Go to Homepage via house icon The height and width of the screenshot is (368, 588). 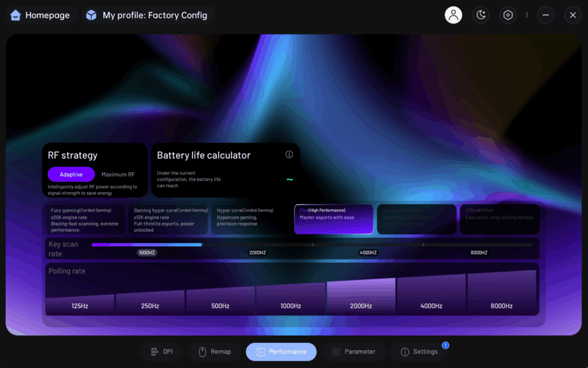[x=16, y=16]
